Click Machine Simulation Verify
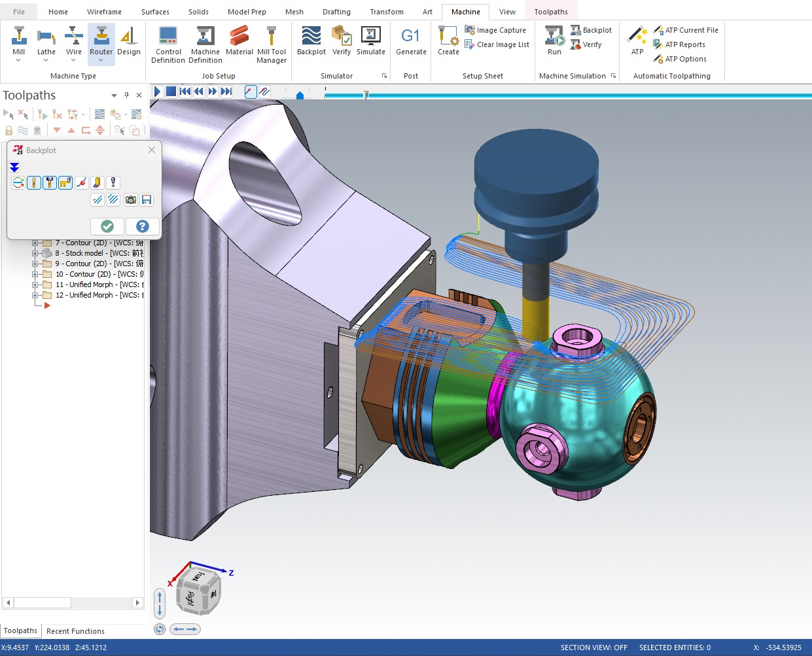812x656 pixels. 586,44
